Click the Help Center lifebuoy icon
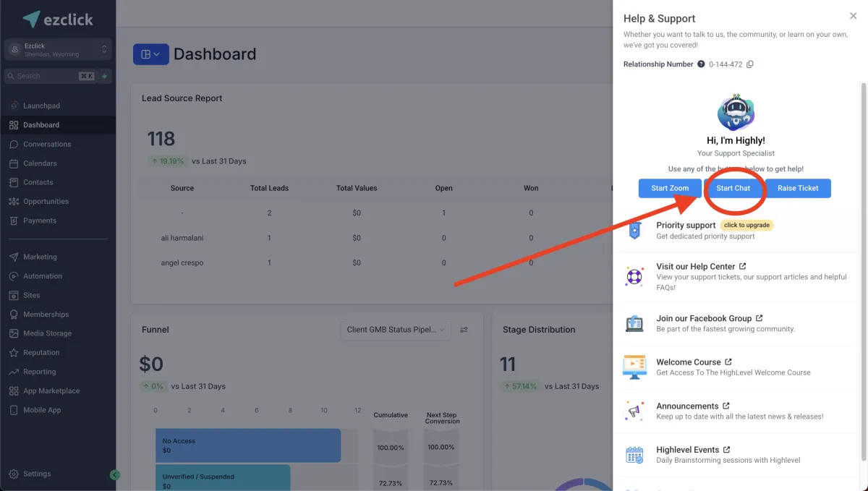The height and width of the screenshot is (491, 868). click(634, 276)
